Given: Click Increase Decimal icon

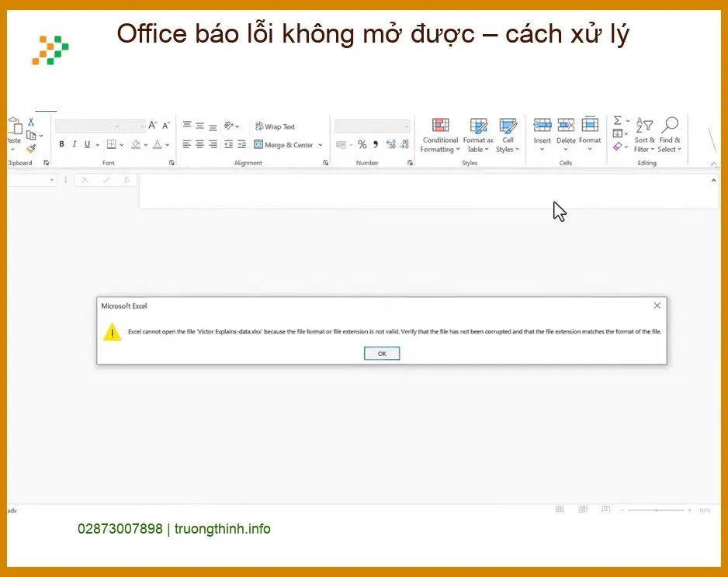Looking at the screenshot, I should tap(391, 145).
